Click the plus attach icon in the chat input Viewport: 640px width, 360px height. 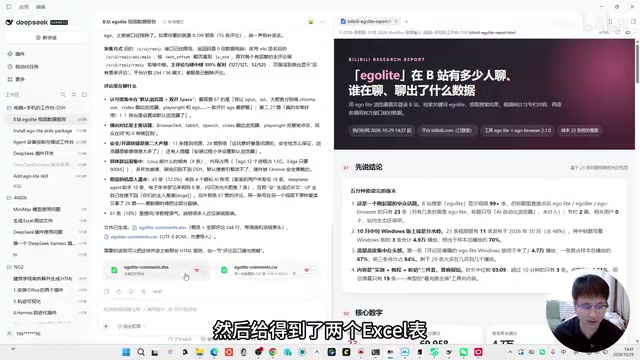click(106, 326)
